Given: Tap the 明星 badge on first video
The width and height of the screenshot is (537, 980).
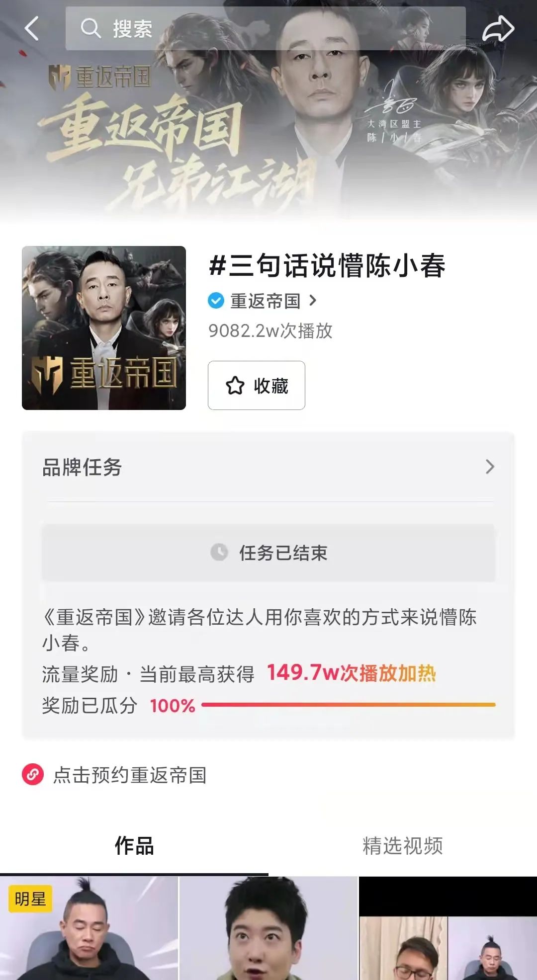Looking at the screenshot, I should pos(30,898).
